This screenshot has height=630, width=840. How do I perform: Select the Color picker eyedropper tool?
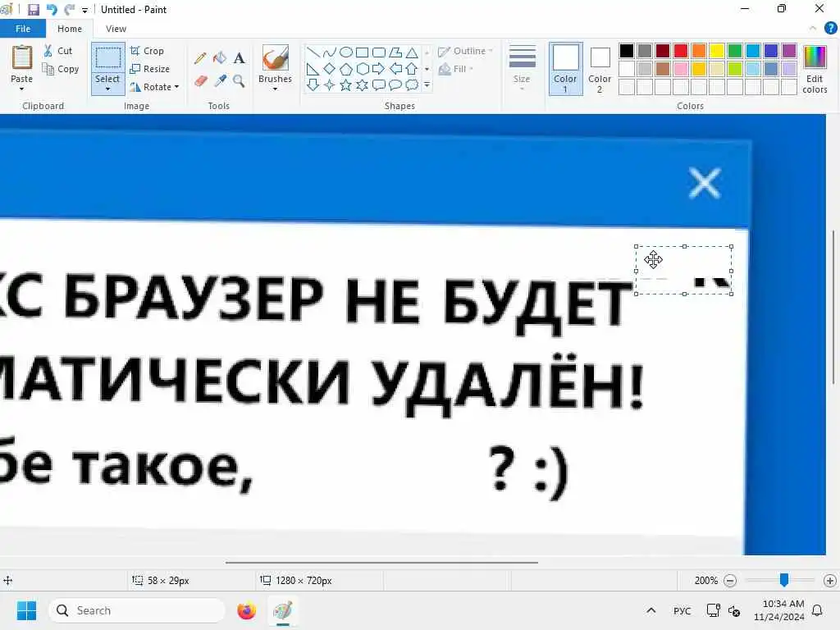[x=220, y=81]
